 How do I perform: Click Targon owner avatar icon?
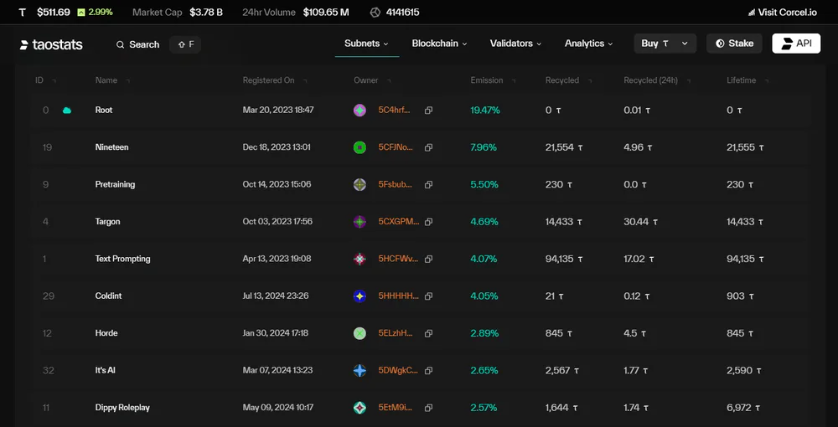360,222
